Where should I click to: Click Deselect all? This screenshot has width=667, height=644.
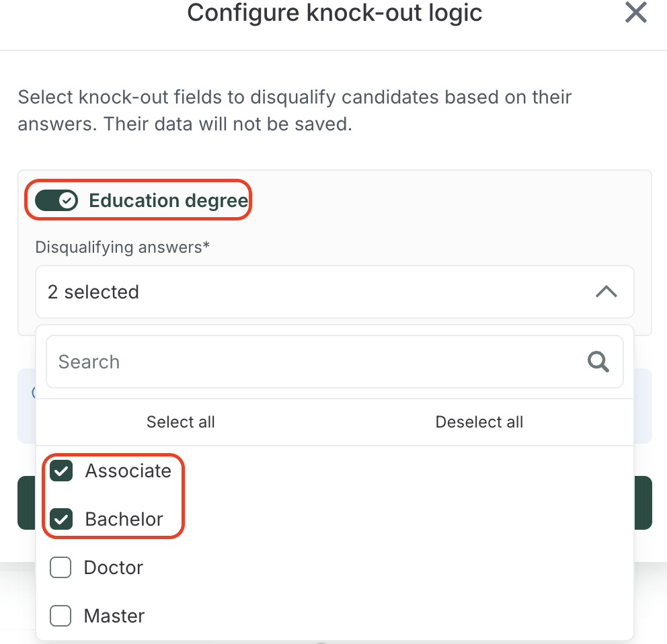click(479, 422)
